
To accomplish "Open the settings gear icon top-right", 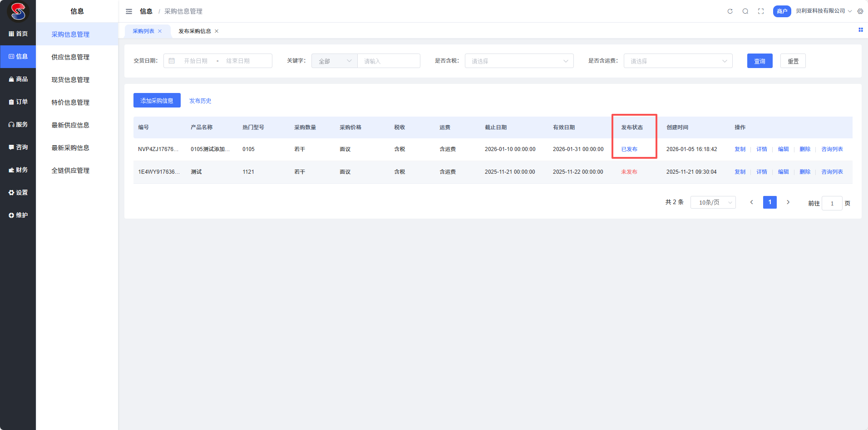I will pos(860,11).
